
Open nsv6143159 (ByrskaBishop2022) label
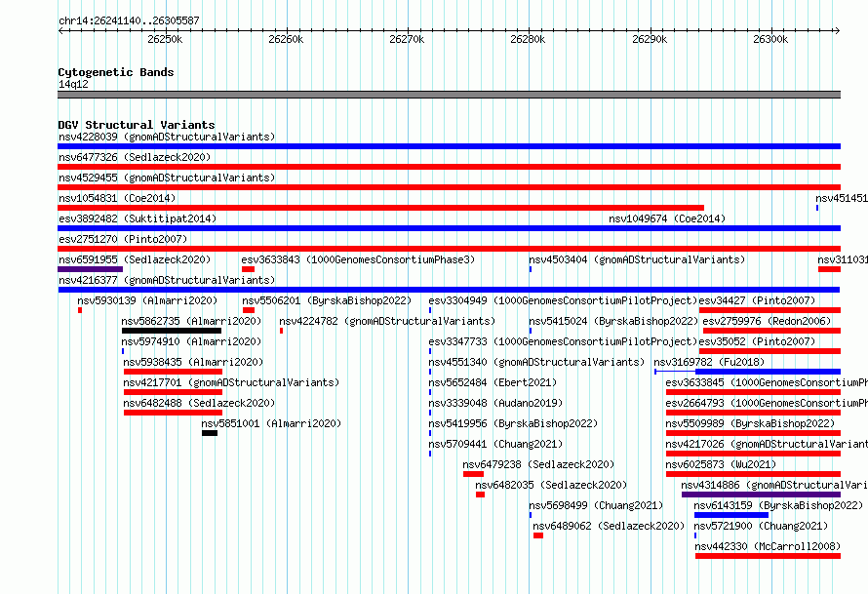(x=778, y=505)
